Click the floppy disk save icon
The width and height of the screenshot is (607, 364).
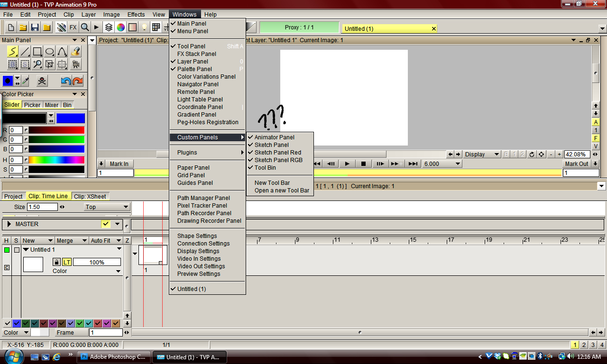pos(35,27)
